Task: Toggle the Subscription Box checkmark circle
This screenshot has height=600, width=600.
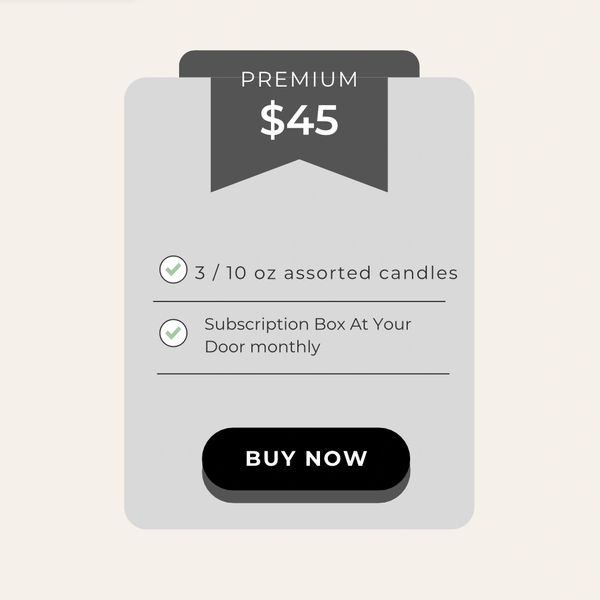Action: pos(173,333)
